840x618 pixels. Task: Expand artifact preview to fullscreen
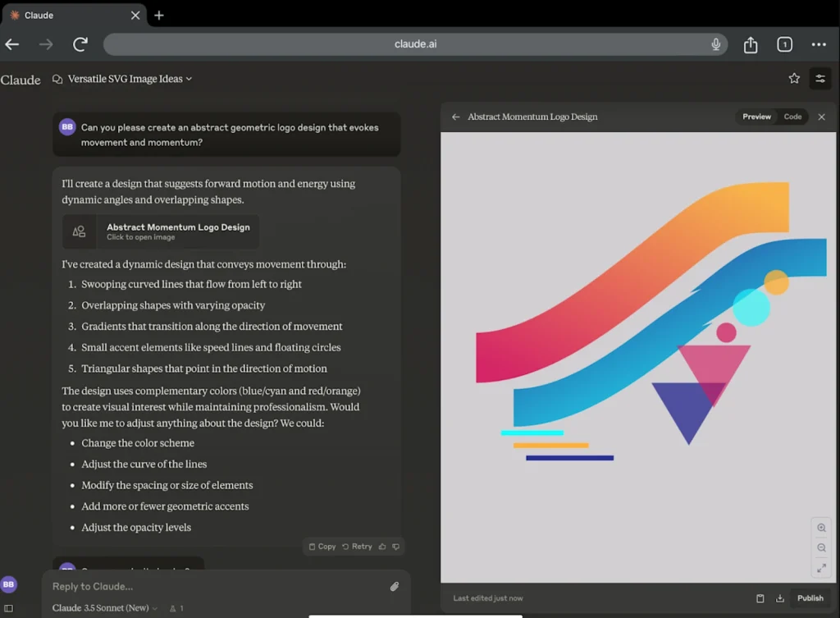click(x=821, y=568)
